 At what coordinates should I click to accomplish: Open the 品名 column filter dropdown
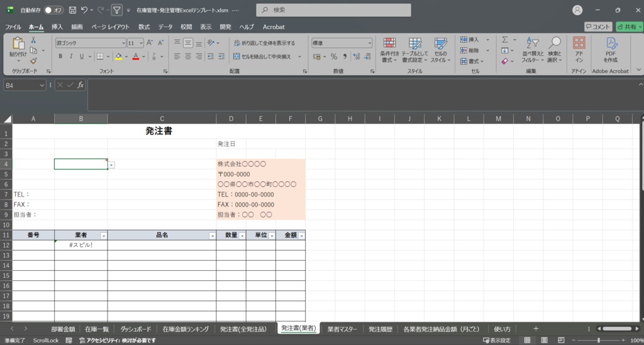(x=213, y=235)
